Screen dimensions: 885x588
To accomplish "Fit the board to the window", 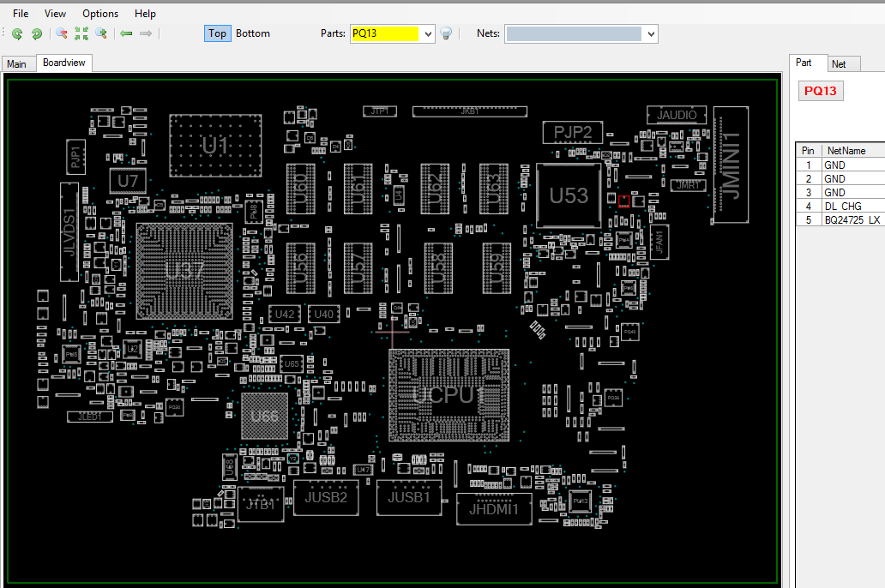I will (81, 34).
